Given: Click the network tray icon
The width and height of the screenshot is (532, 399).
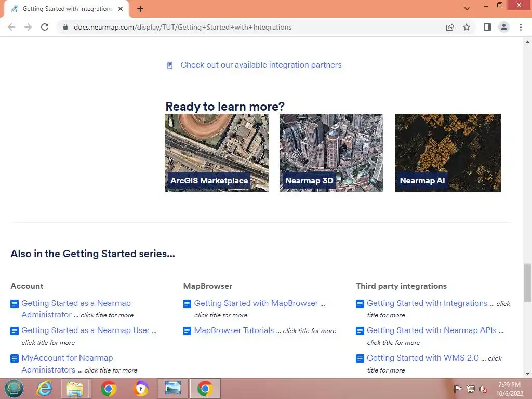Looking at the screenshot, I should click(471, 389).
